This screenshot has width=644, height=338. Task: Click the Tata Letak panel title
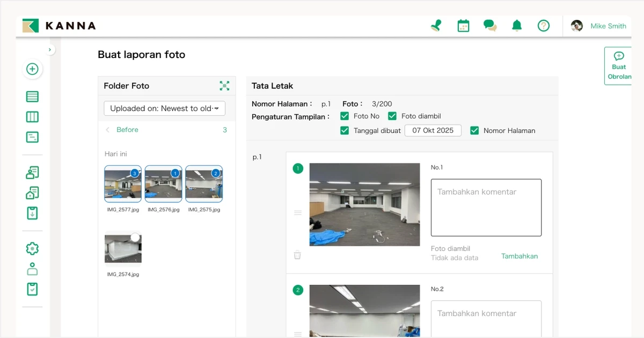point(273,86)
